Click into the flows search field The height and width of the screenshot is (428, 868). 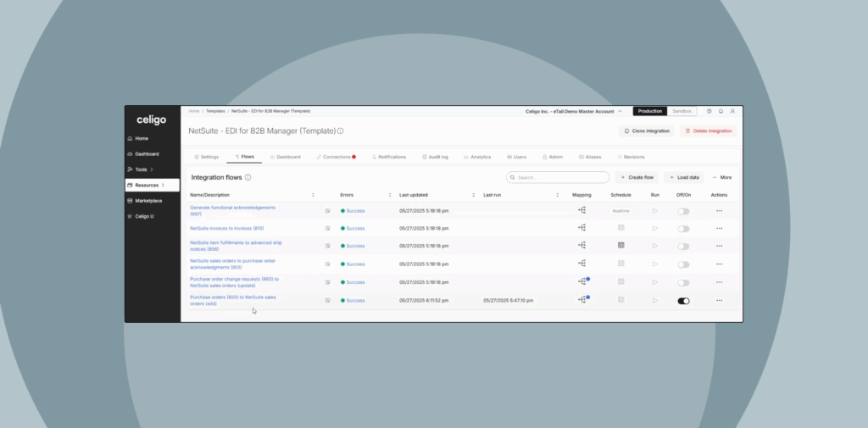559,178
